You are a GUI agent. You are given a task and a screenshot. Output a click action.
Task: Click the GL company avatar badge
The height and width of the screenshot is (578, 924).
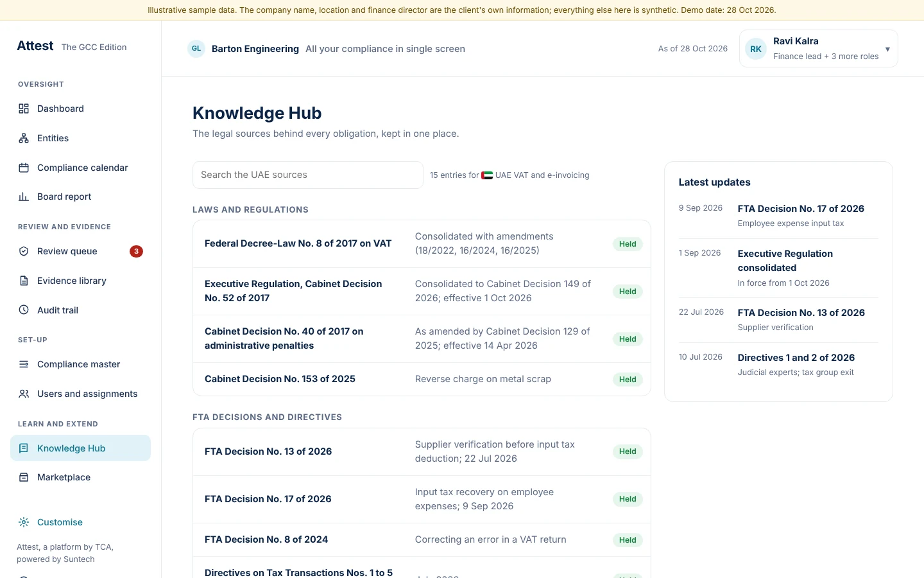pos(196,49)
